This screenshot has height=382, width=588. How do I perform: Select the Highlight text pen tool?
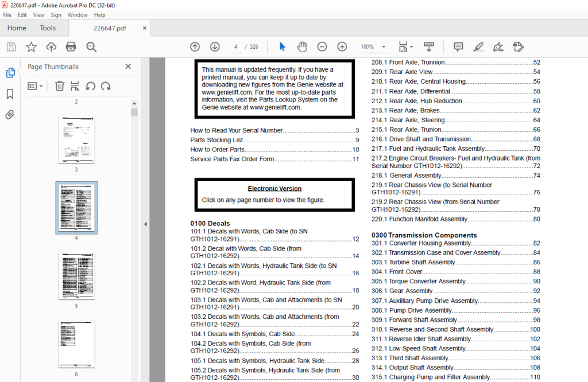click(478, 47)
